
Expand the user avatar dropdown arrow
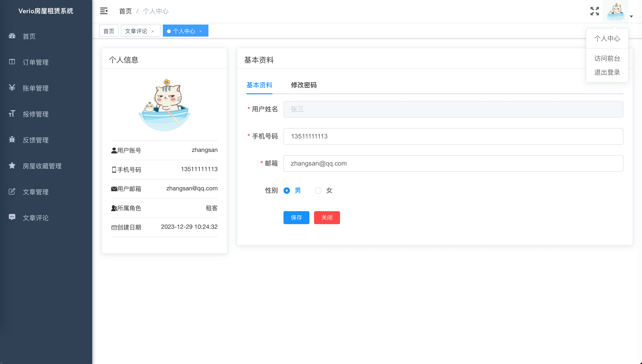click(631, 16)
